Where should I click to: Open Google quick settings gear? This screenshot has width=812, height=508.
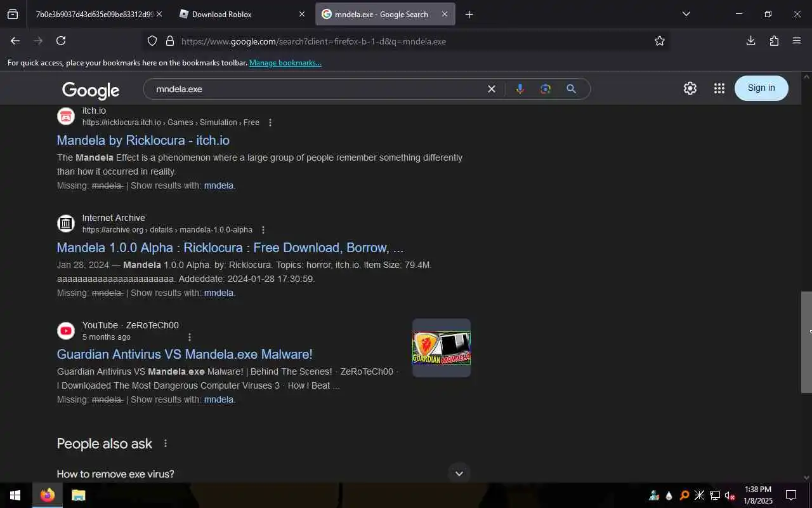click(x=690, y=88)
